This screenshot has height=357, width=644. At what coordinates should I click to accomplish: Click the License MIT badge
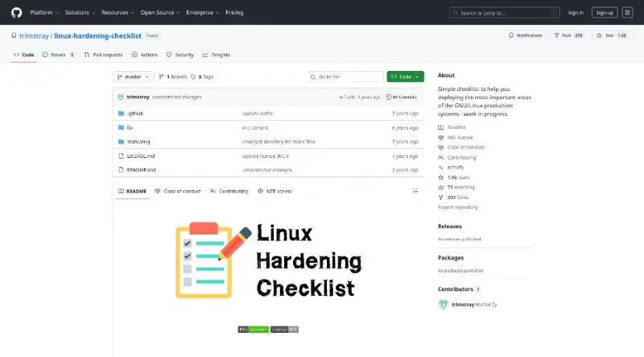[x=284, y=330]
